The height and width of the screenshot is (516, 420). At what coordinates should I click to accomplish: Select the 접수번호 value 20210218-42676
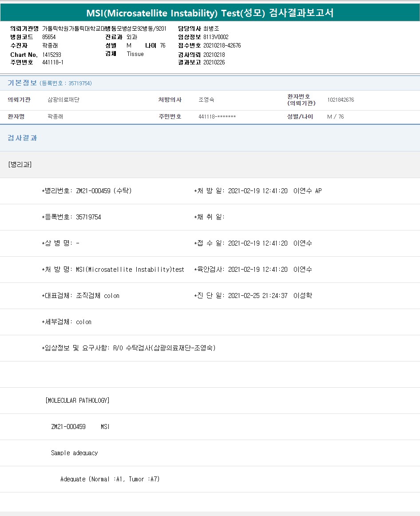[x=222, y=46]
